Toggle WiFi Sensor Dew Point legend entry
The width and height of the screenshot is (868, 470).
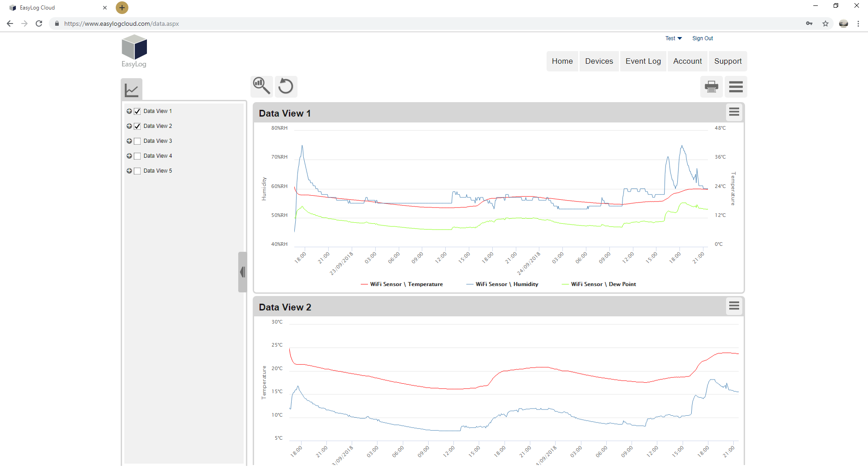tap(599, 284)
